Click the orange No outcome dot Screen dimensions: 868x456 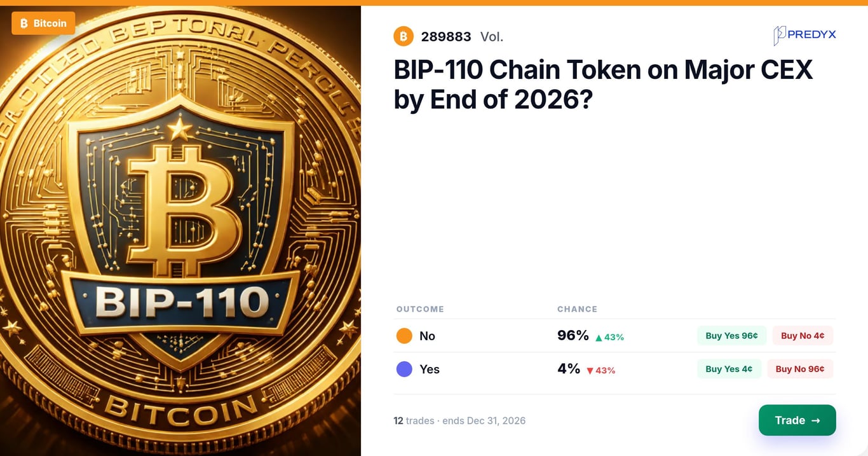[404, 336]
